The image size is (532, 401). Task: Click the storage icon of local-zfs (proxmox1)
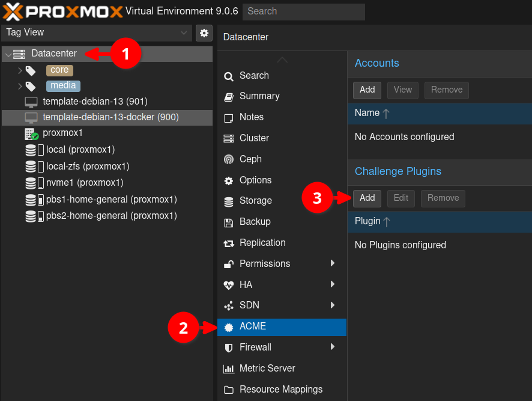35,167
